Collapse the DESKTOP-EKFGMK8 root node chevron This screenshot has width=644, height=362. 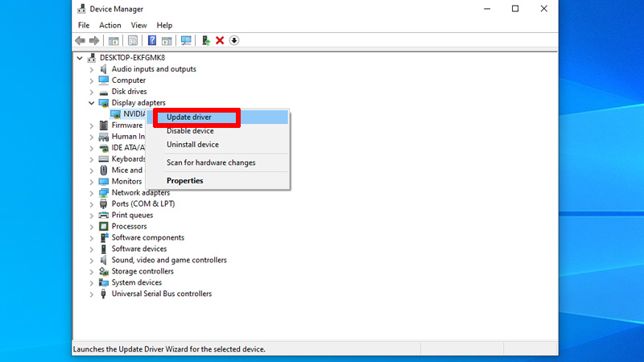(80, 58)
